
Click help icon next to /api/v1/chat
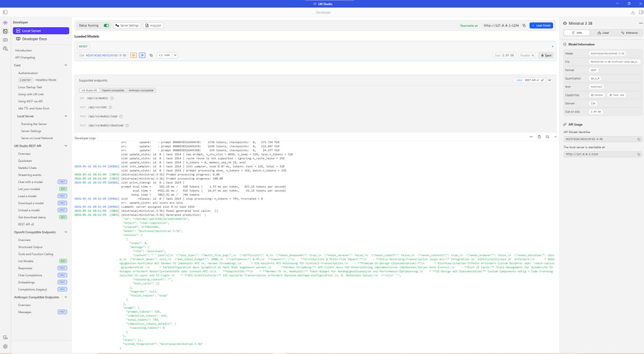point(111,107)
